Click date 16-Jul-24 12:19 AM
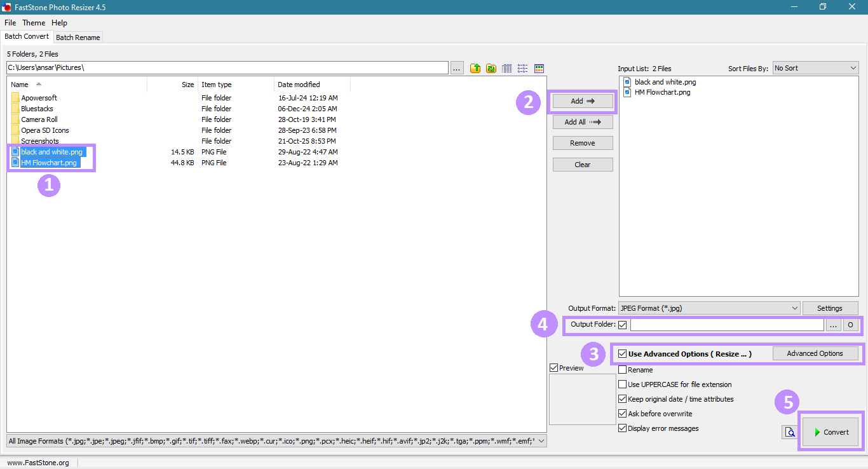Image resolution: width=868 pixels, height=469 pixels. 308,98
